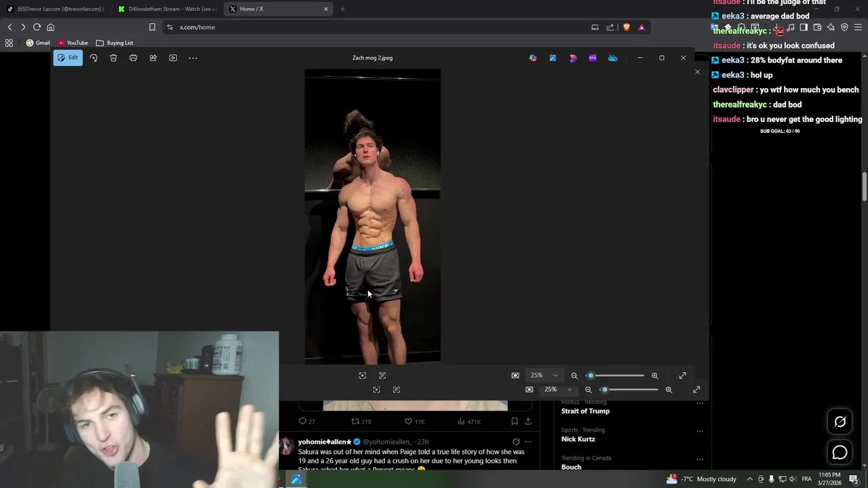This screenshot has width=868, height=488.
Task: Reload the current page
Action: 37,27
